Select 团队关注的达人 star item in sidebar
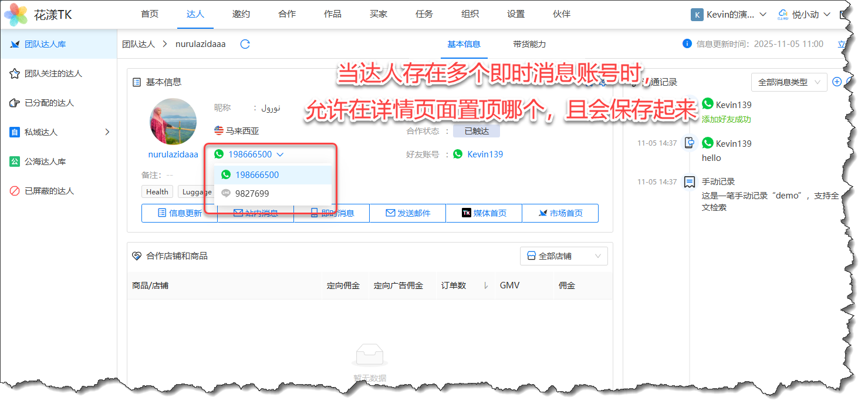Screen dimensions: 868x407 tap(53, 73)
